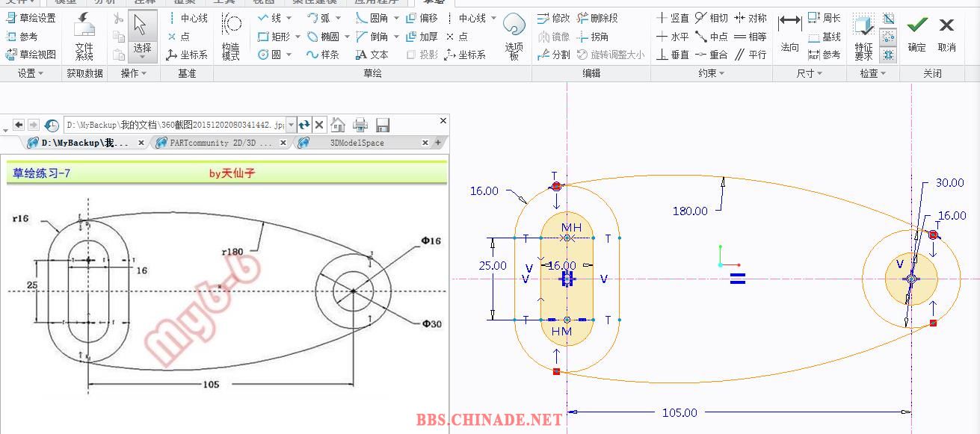This screenshot has width=980, height=434.
Task: Apply 垂直 perpendicular constraint
Action: coord(673,54)
